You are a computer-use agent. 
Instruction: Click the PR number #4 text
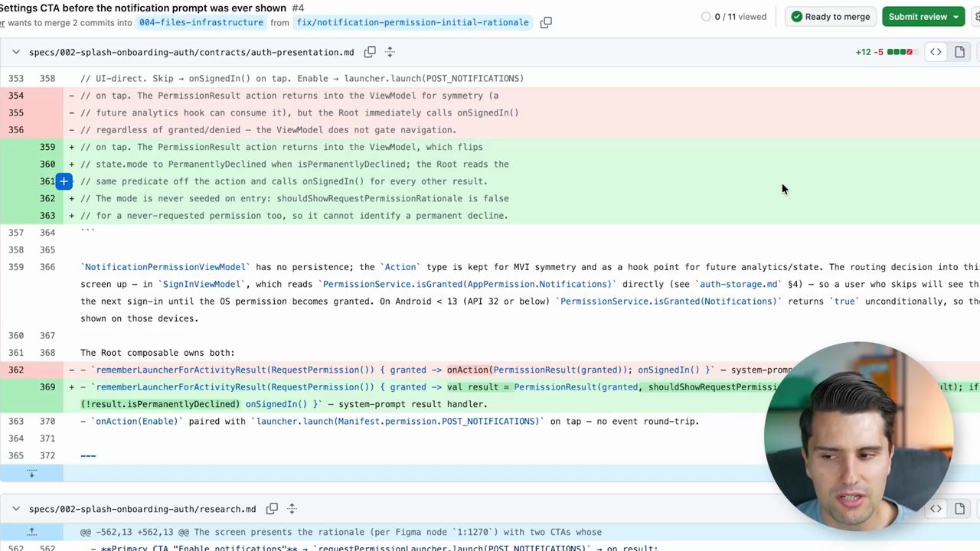(298, 8)
